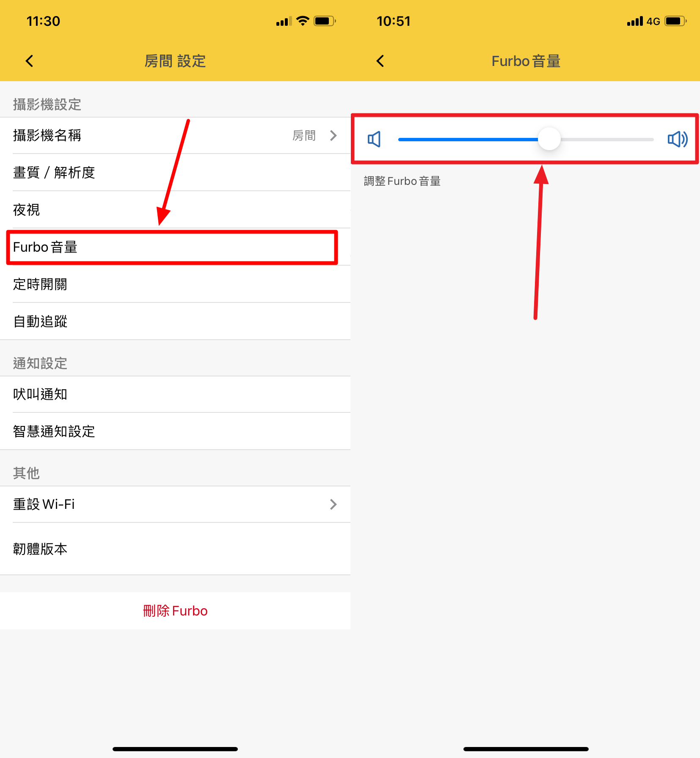Screen dimensions: 700x758
Task: Tap the Wi-Fi status icon
Action: [x=303, y=21]
